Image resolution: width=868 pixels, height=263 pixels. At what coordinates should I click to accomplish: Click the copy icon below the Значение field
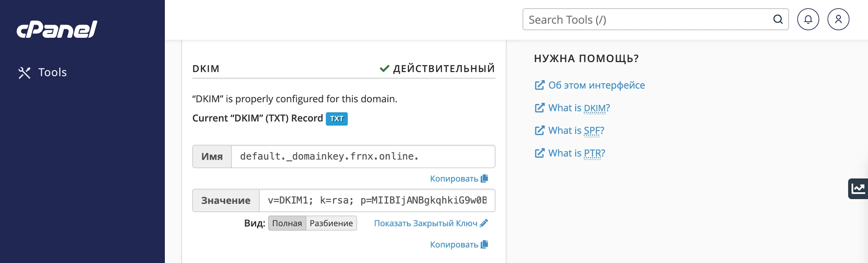click(485, 244)
